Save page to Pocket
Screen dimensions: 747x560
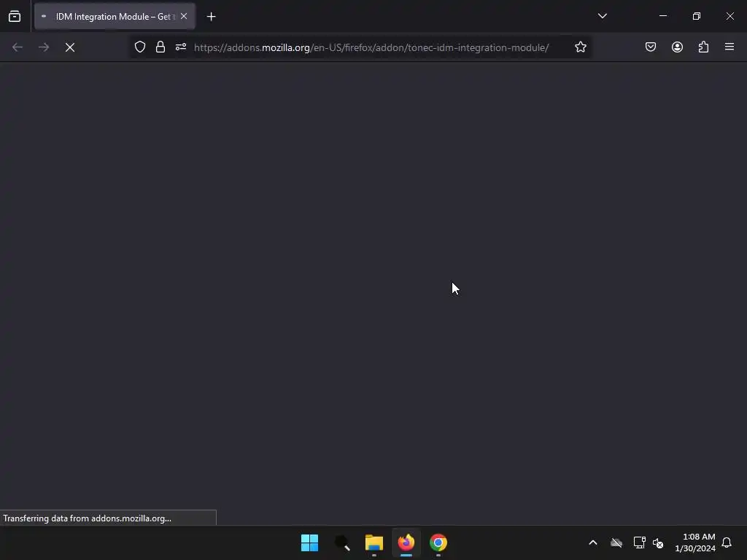[651, 47]
